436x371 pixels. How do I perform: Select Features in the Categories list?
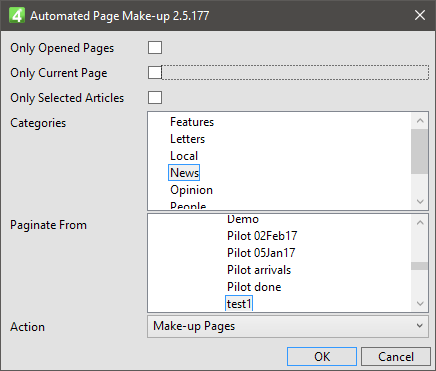point(192,122)
